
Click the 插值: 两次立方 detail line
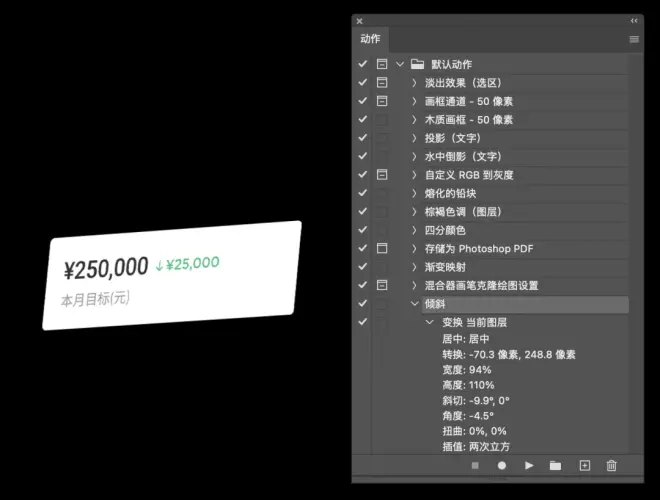point(476,447)
